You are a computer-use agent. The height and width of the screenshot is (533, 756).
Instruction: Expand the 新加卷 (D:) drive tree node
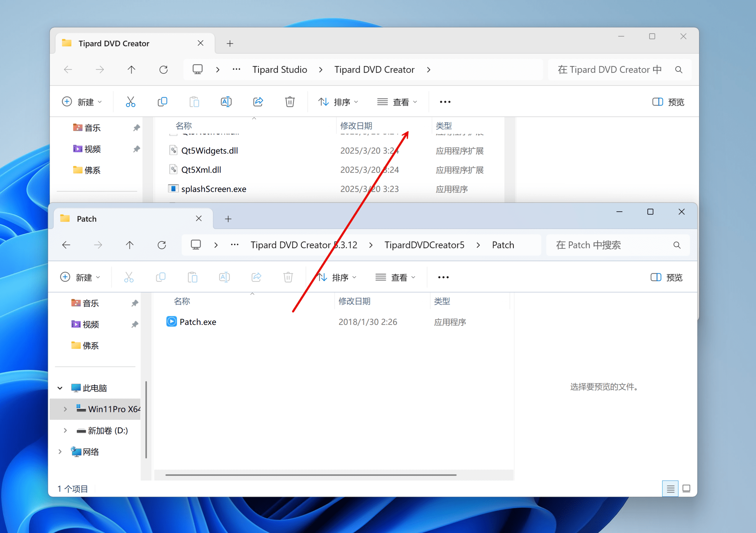click(x=65, y=431)
